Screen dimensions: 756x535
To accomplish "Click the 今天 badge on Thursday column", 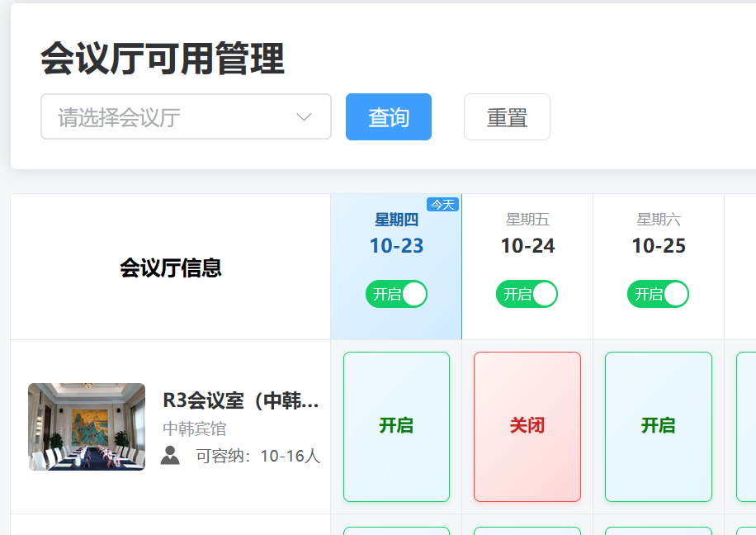I will 442,204.
